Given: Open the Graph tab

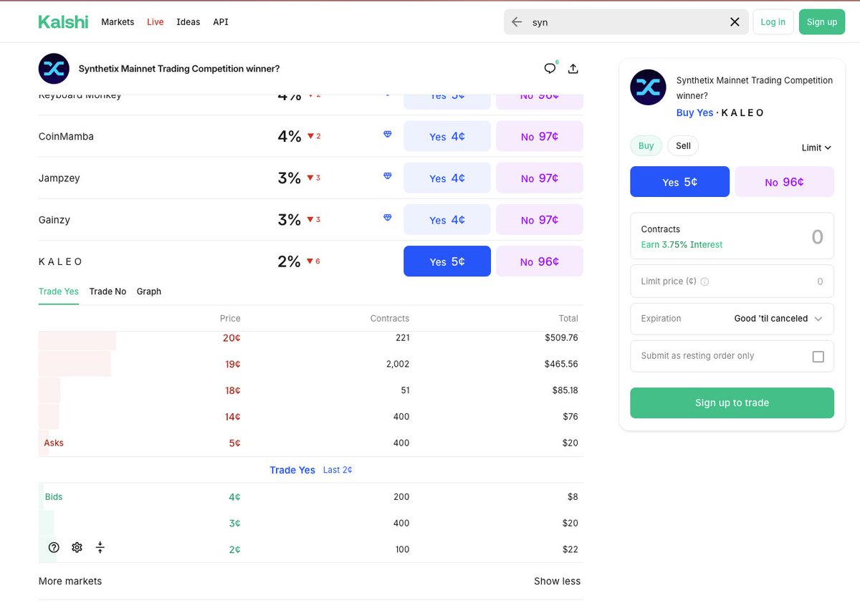Looking at the screenshot, I should click(x=149, y=292).
